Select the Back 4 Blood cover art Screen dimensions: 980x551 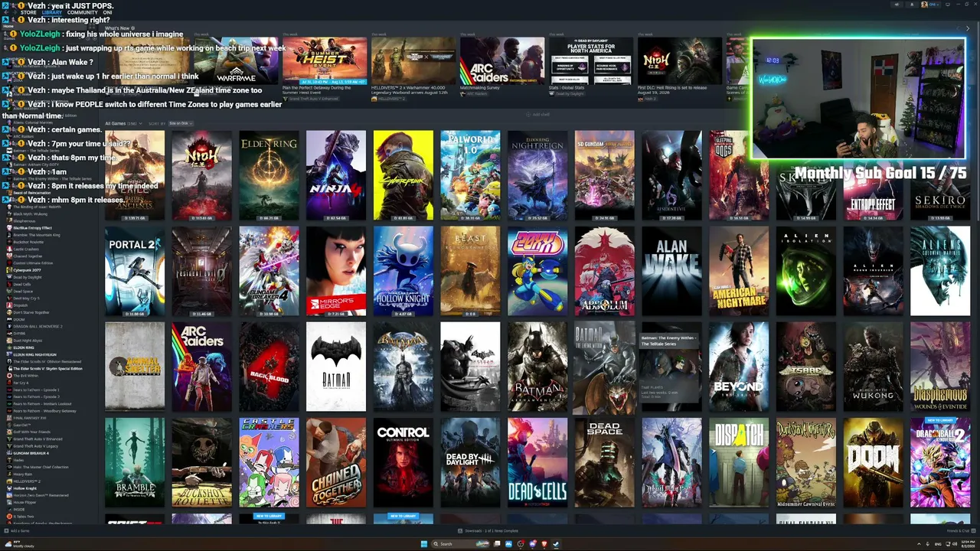[269, 367]
